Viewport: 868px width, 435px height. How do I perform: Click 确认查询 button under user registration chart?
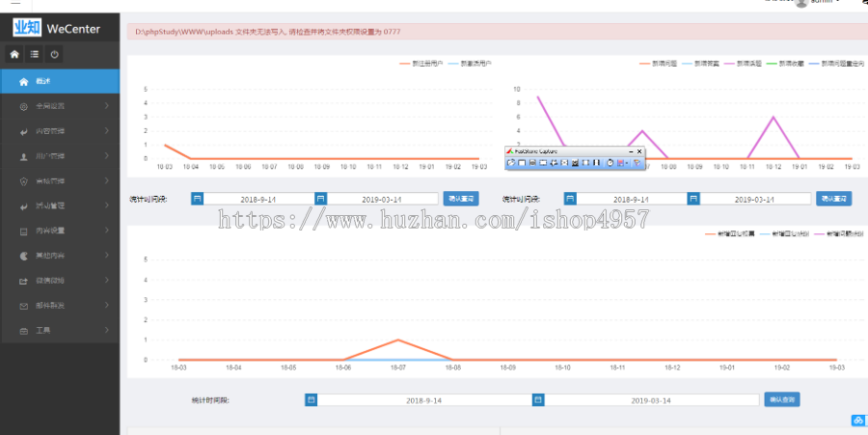[x=461, y=199]
